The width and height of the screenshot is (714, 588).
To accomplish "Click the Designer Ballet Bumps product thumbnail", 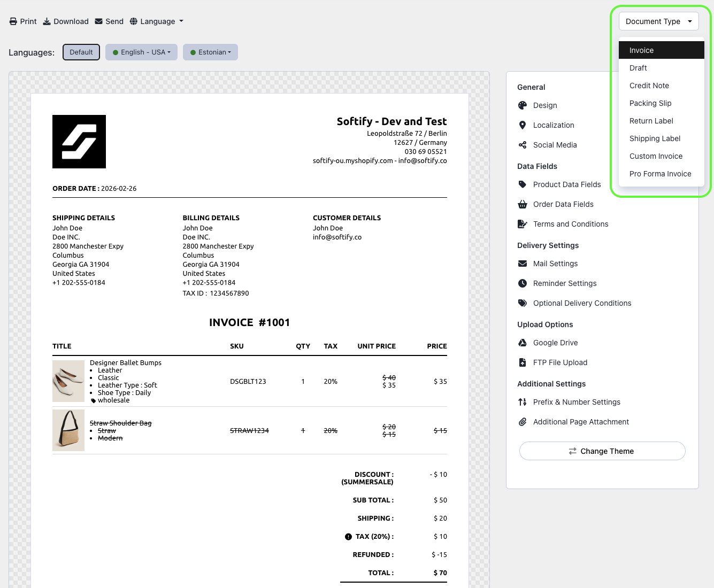I will coord(68,381).
